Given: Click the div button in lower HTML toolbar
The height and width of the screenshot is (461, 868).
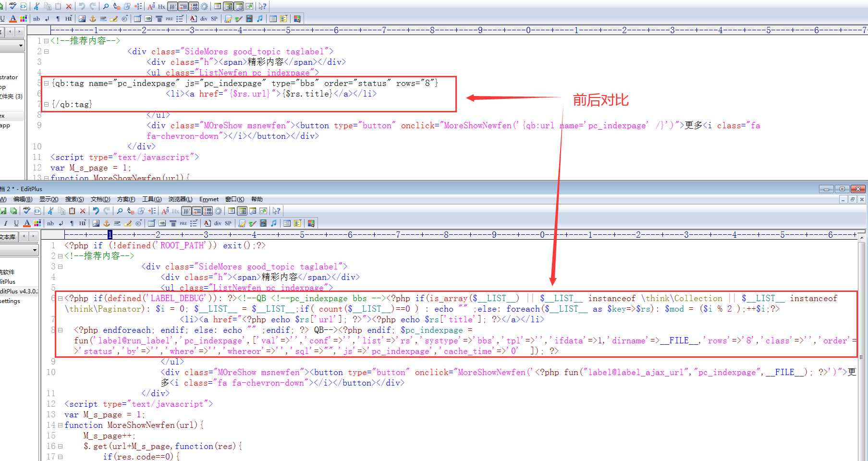Looking at the screenshot, I should (218, 223).
